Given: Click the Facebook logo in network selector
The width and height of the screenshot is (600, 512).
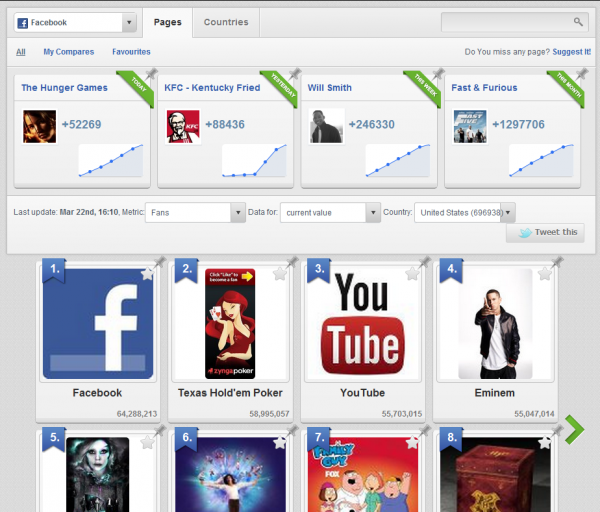Looking at the screenshot, I should point(23,23).
